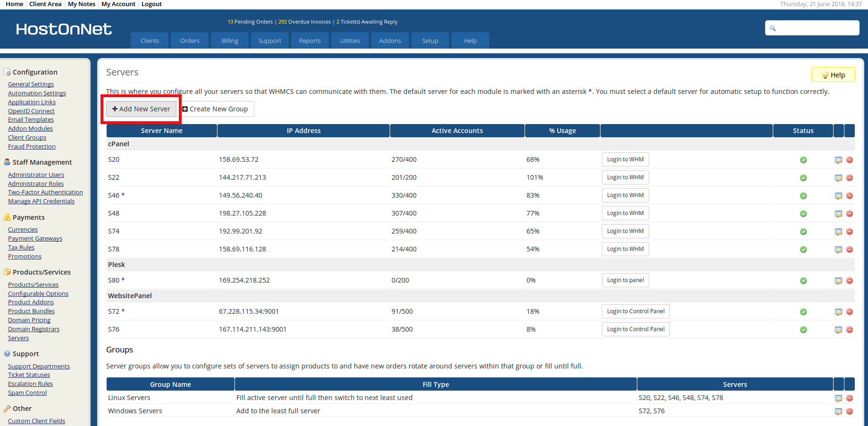Login to WHM for server S46

(x=625, y=195)
